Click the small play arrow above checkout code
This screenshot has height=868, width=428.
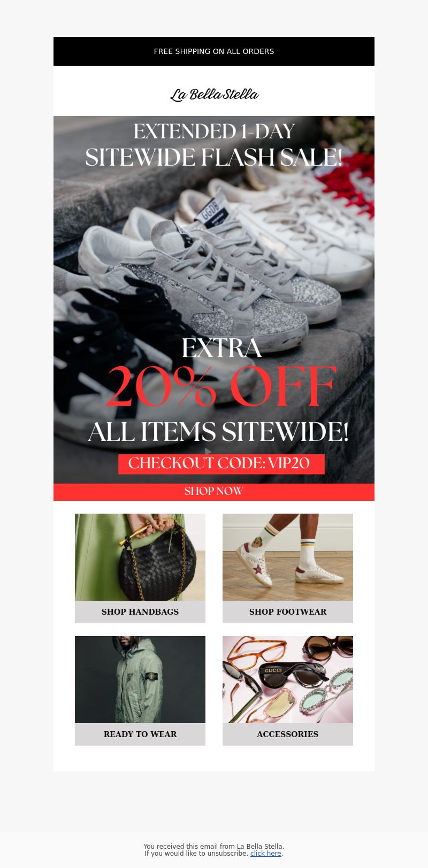pyautogui.click(x=208, y=451)
